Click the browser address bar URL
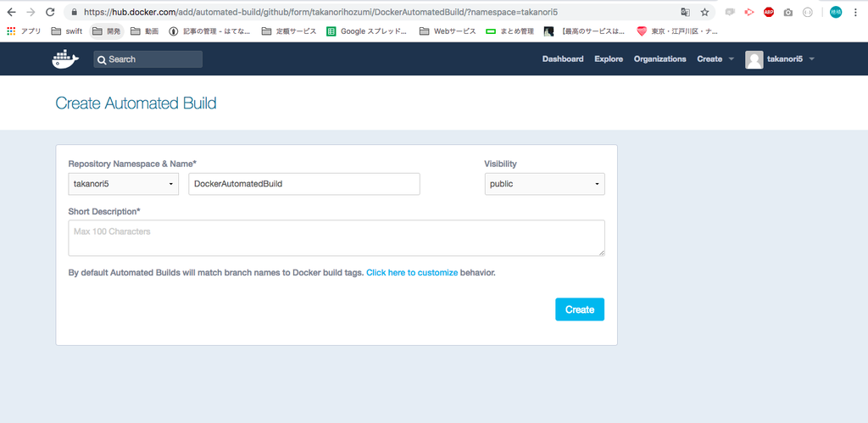Image resolution: width=868 pixels, height=423 pixels. [x=320, y=12]
